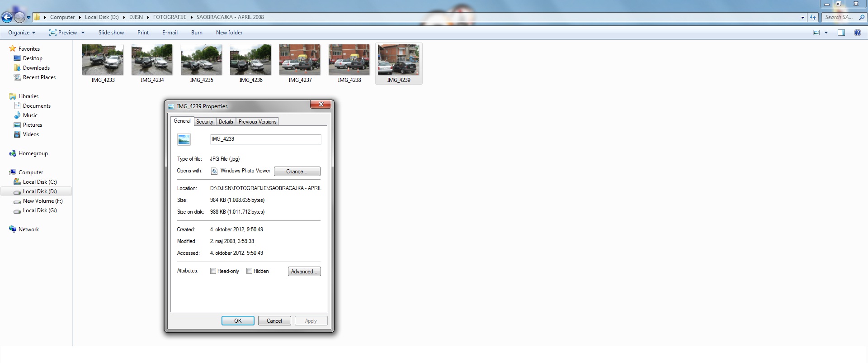Open Recent Places
Image resolution: width=868 pixels, height=363 pixels.
pyautogui.click(x=39, y=77)
